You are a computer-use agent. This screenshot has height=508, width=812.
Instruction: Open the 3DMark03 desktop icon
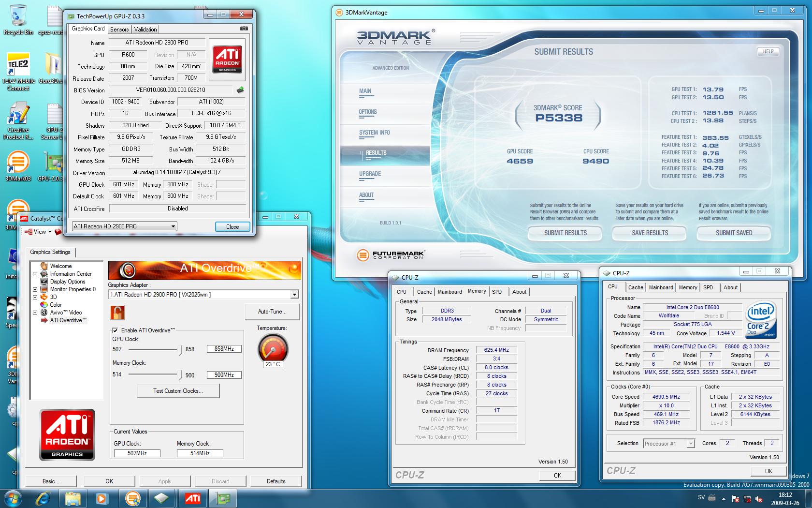18,166
